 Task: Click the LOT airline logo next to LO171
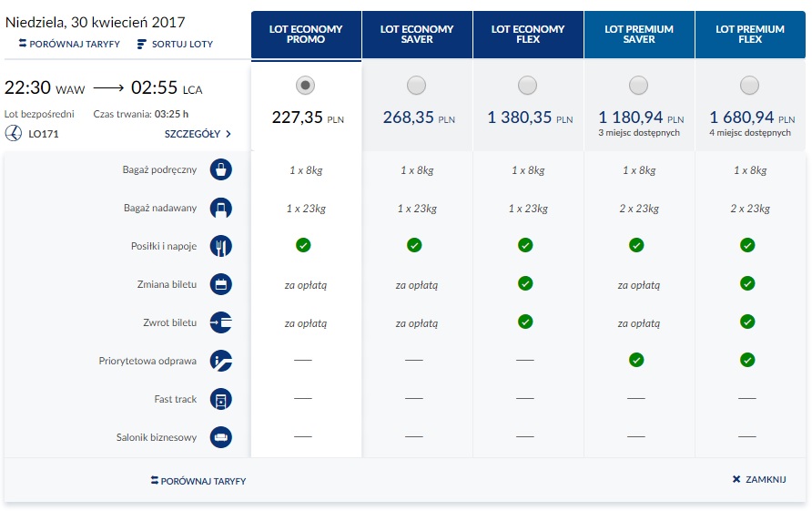[x=14, y=133]
